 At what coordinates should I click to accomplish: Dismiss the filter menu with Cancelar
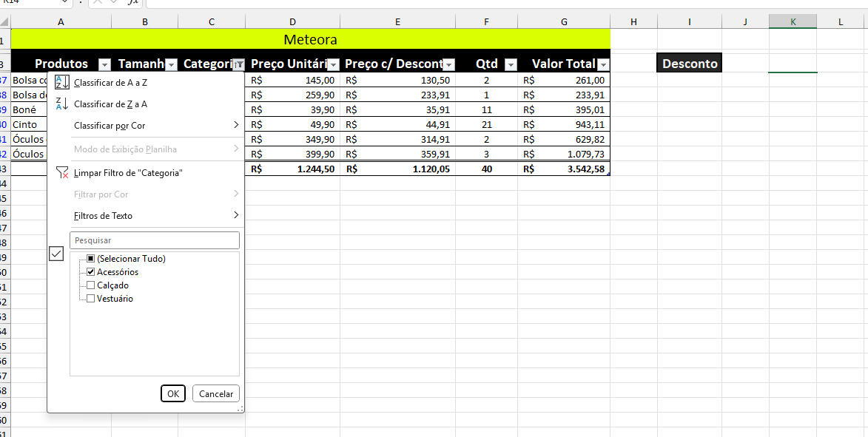[216, 394]
